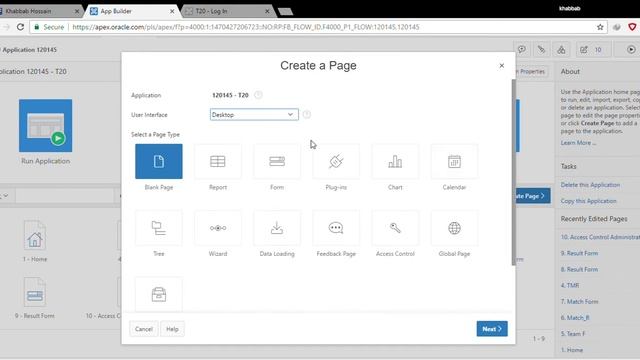Image resolution: width=640 pixels, height=360 pixels.
Task: Open recently edited page 5. Team F
Action: 573,334
